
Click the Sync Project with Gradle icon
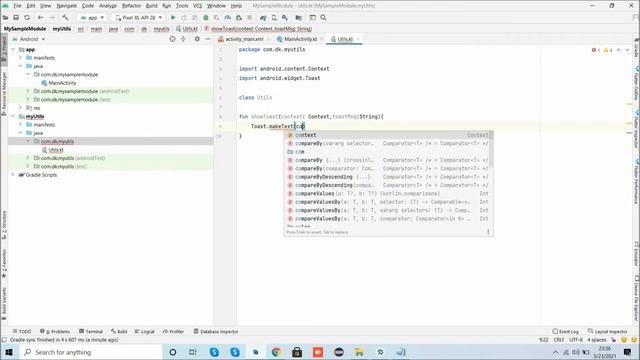point(263,18)
